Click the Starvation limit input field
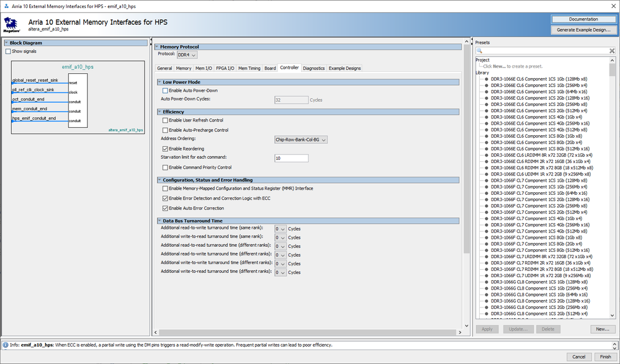This screenshot has height=364, width=620. [x=291, y=158]
